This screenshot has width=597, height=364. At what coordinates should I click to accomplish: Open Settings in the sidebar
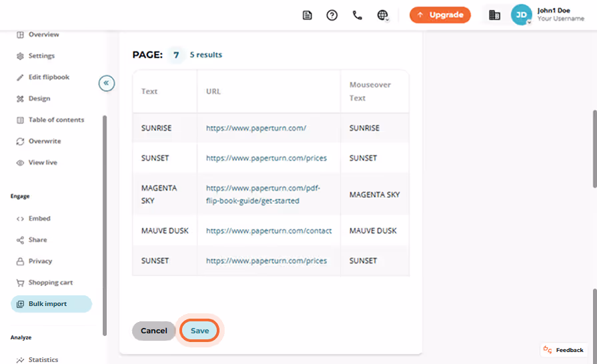(x=41, y=56)
